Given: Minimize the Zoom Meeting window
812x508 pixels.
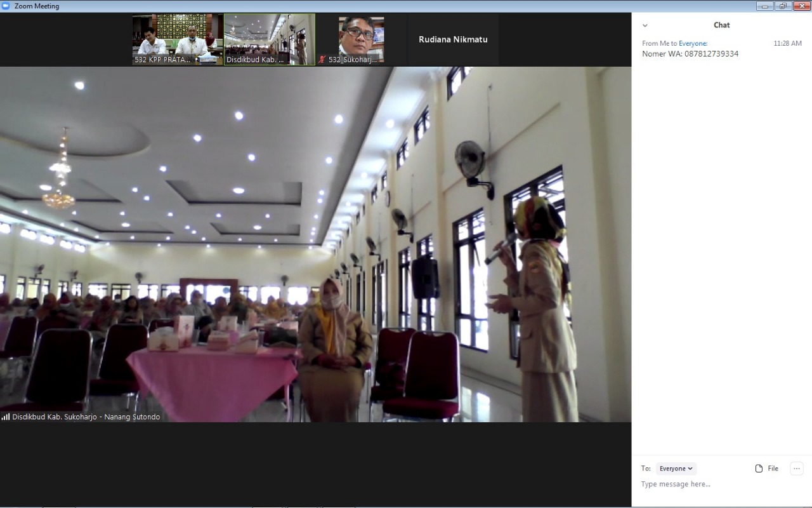Looking at the screenshot, I should click(764, 6).
